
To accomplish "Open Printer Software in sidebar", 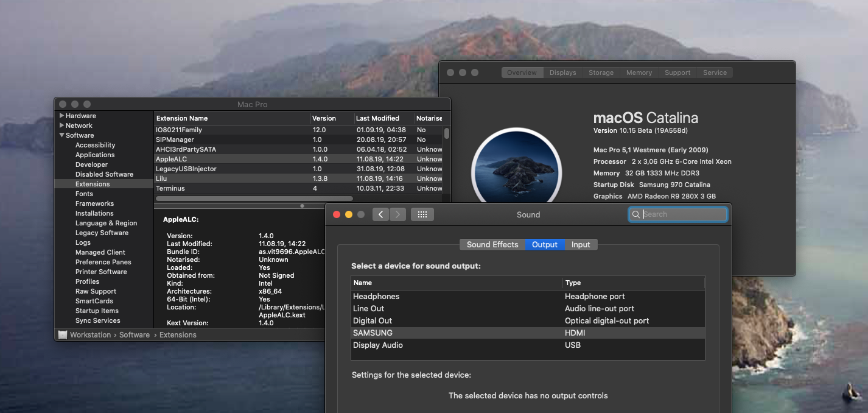I will pos(101,272).
